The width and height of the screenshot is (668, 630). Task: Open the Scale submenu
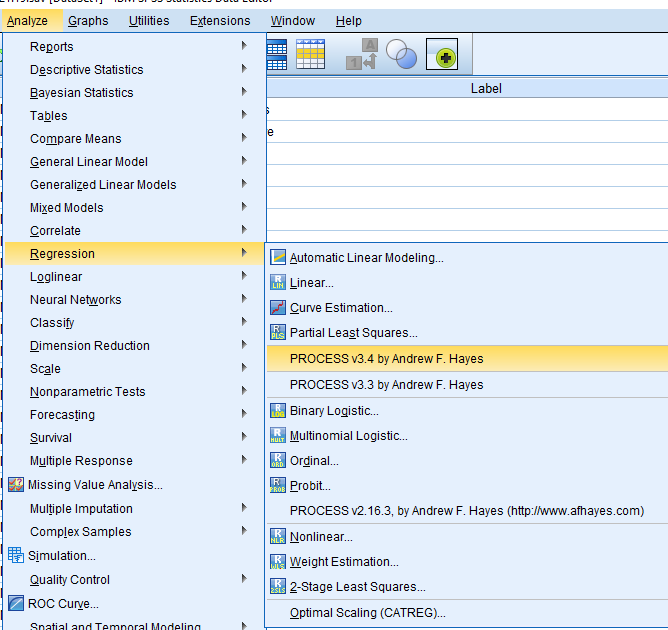click(135, 368)
